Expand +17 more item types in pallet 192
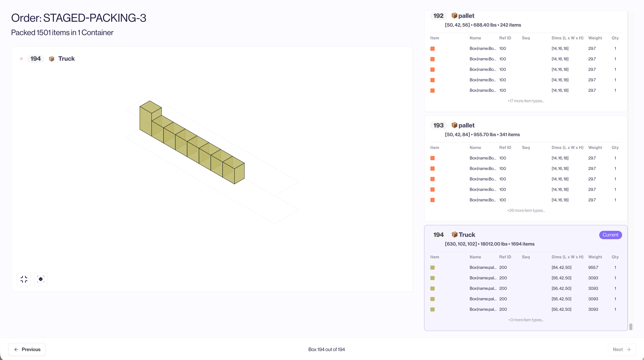 point(526,101)
